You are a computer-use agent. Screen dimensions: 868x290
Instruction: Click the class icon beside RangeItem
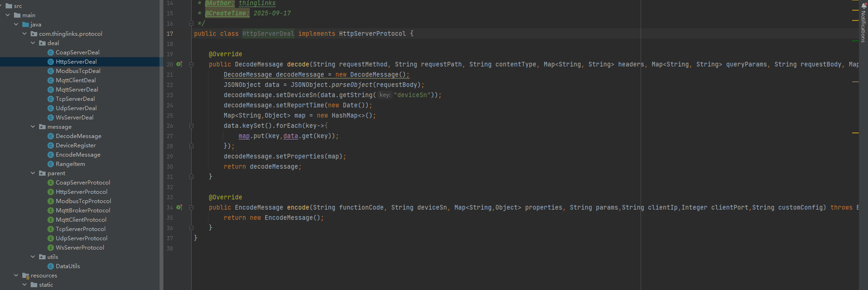pyautogui.click(x=51, y=164)
